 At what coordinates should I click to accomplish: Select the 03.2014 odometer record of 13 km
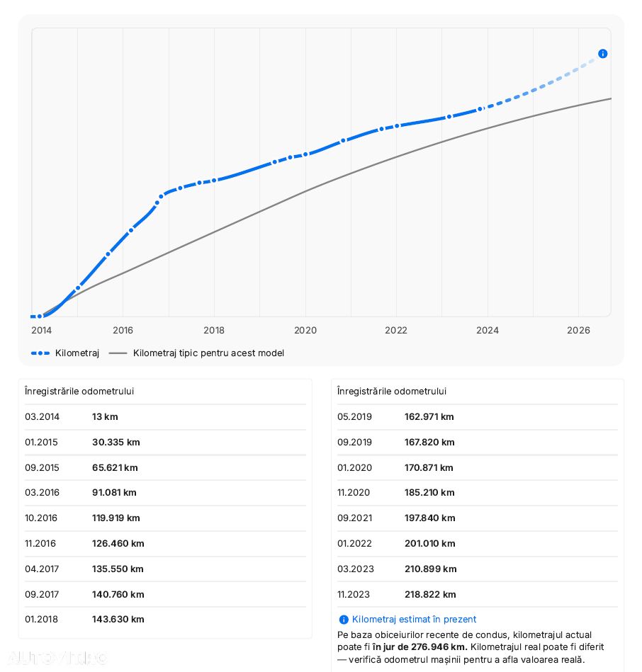165,416
